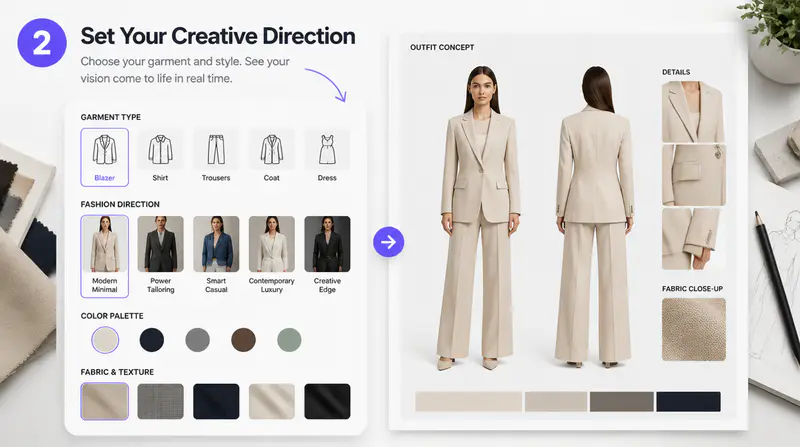This screenshot has width=800, height=447.
Task: Choose the Shirt garment icon
Action: coord(160,150)
